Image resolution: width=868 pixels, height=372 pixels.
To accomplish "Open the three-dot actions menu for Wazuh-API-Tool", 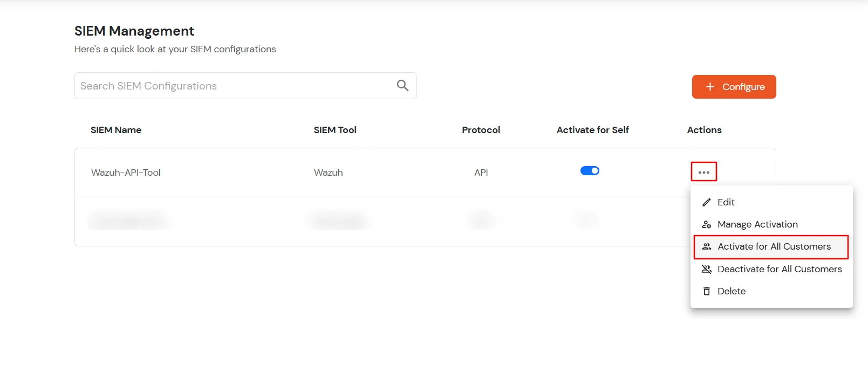I will point(703,172).
